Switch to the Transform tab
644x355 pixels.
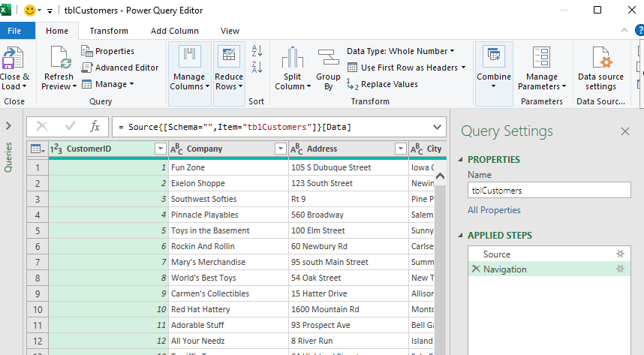point(109,31)
